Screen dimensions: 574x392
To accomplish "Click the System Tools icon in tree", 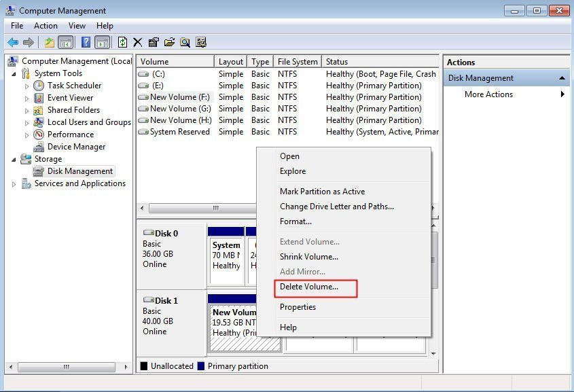I will click(x=26, y=73).
